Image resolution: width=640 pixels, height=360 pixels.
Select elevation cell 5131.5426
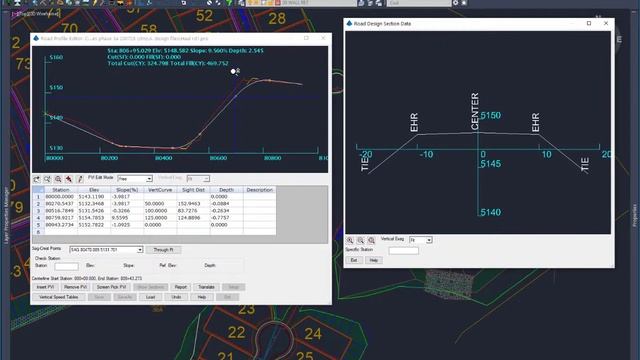pyautogui.click(x=94, y=211)
